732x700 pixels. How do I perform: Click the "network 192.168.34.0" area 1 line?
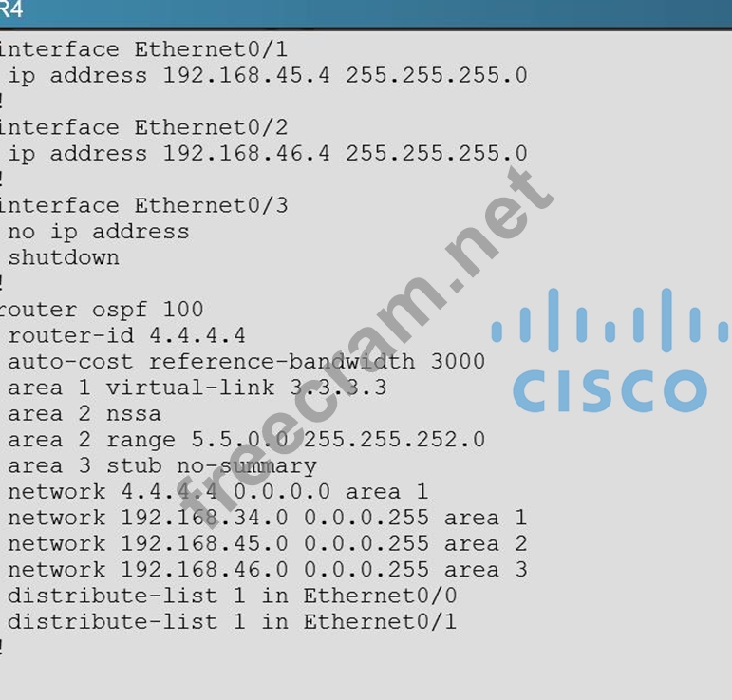tap(267, 518)
